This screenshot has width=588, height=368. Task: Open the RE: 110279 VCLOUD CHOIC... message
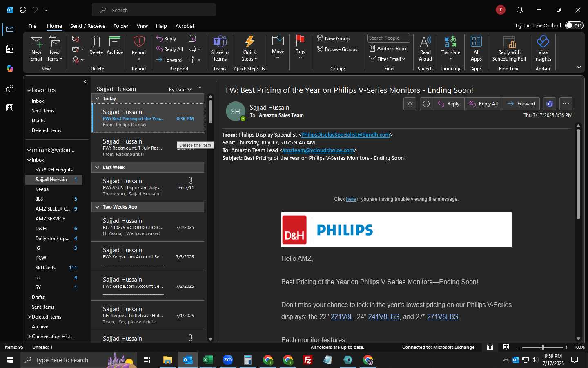pyautogui.click(x=148, y=227)
